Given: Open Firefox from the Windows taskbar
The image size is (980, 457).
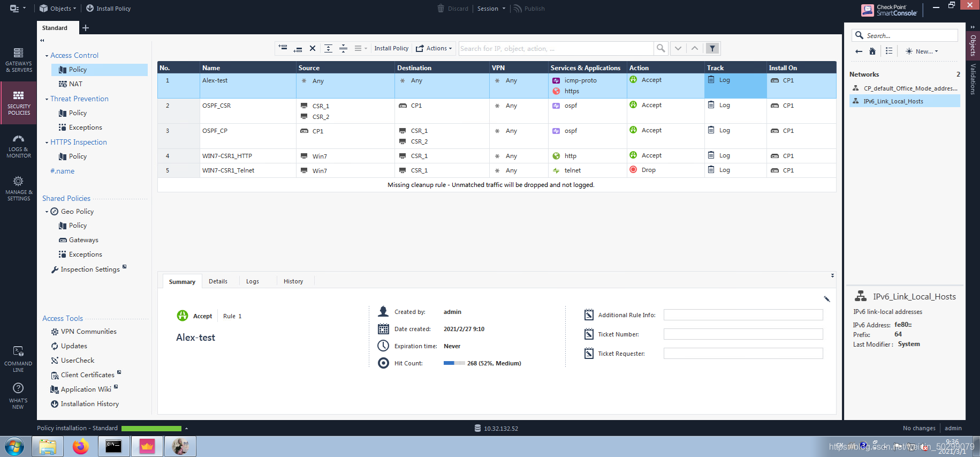Looking at the screenshot, I should 81,446.
